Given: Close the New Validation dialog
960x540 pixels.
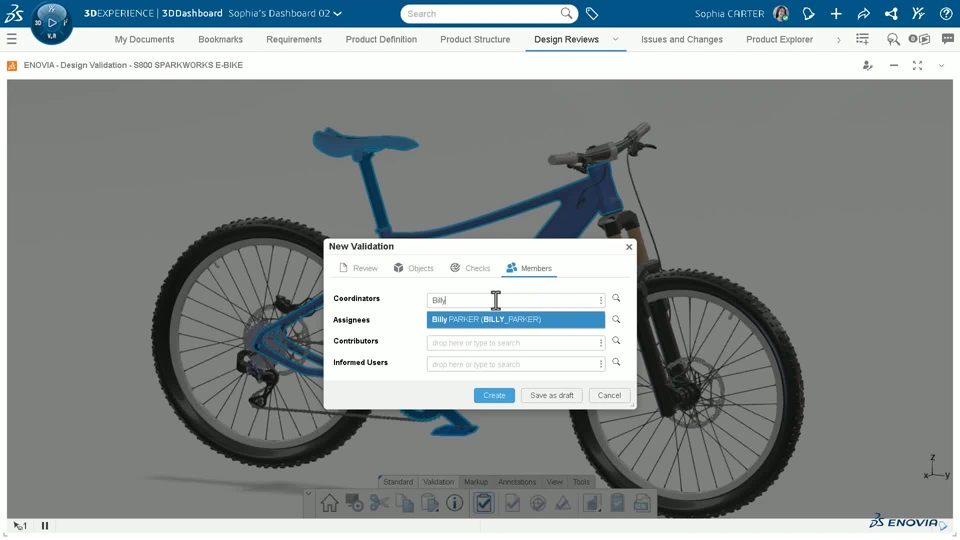Looking at the screenshot, I should coord(629,247).
